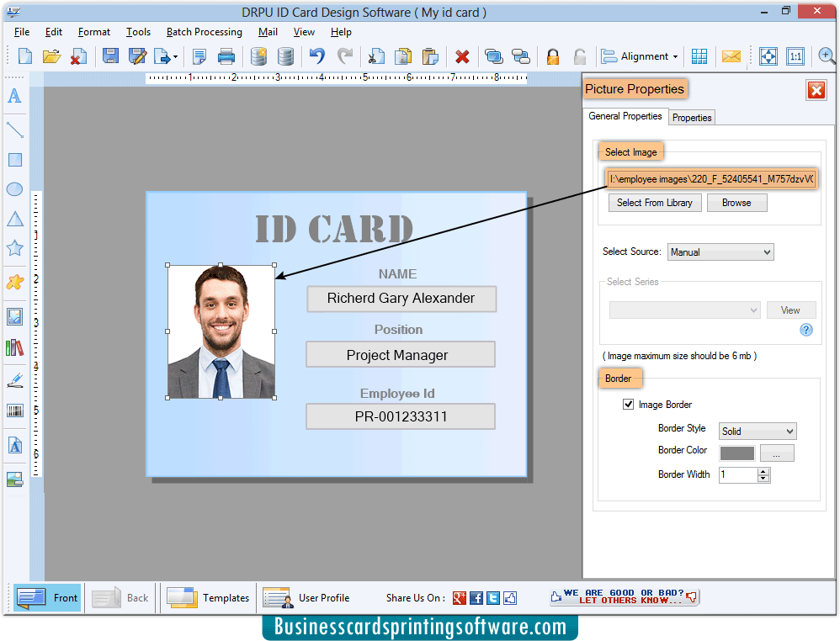Click the Twitter share icon
Screen dimensions: 840x641
tap(493, 598)
